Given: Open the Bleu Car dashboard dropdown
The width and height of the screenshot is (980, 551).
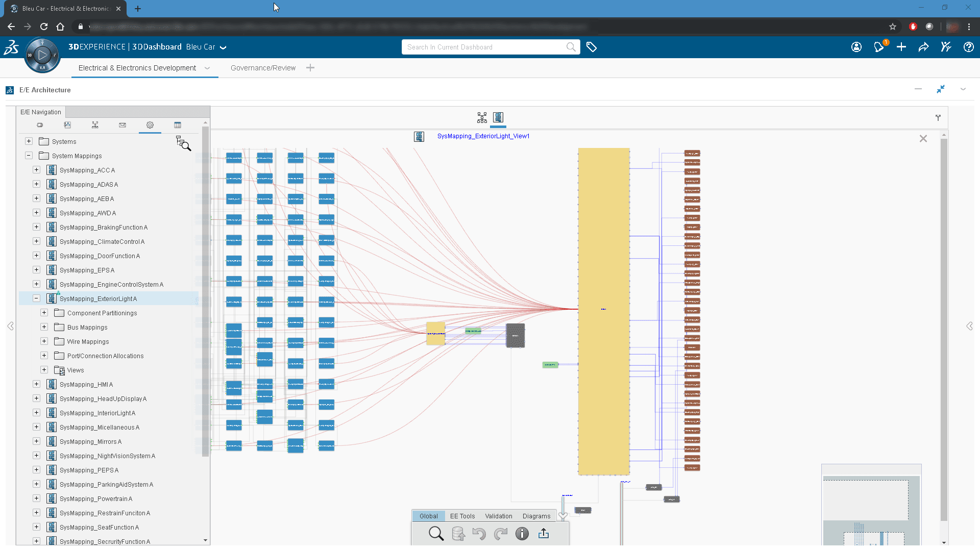Looking at the screenshot, I should click(x=223, y=47).
